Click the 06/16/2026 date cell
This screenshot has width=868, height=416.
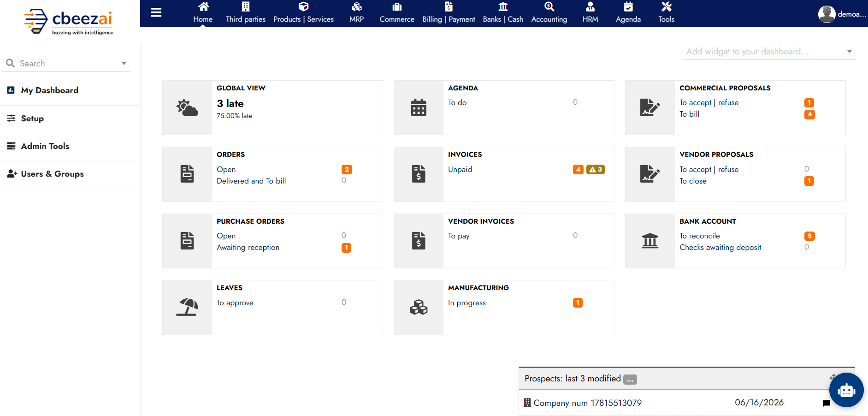click(x=759, y=403)
